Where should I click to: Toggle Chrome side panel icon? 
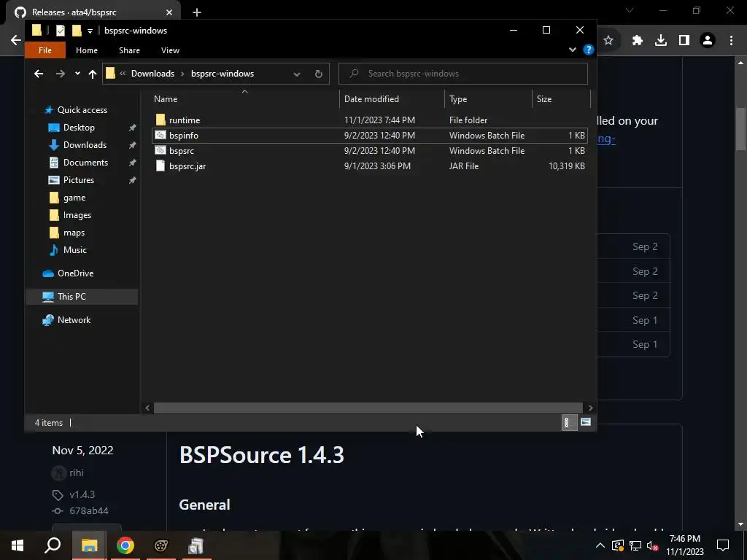pyautogui.click(x=684, y=41)
